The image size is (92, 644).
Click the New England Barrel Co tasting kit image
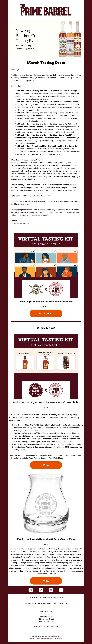[46, 266]
